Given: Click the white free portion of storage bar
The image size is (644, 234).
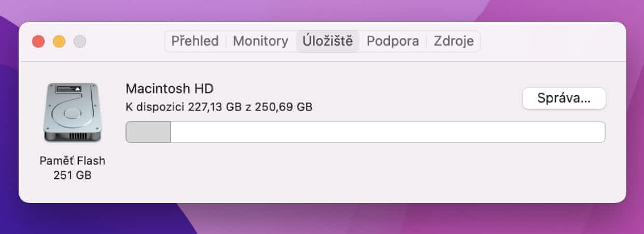Looking at the screenshot, I should (387, 132).
